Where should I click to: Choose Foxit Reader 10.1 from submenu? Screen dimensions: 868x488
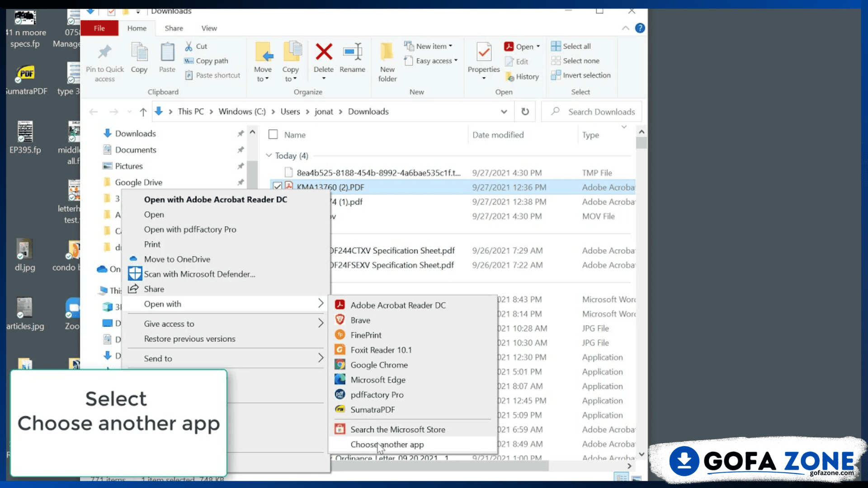click(x=412, y=350)
